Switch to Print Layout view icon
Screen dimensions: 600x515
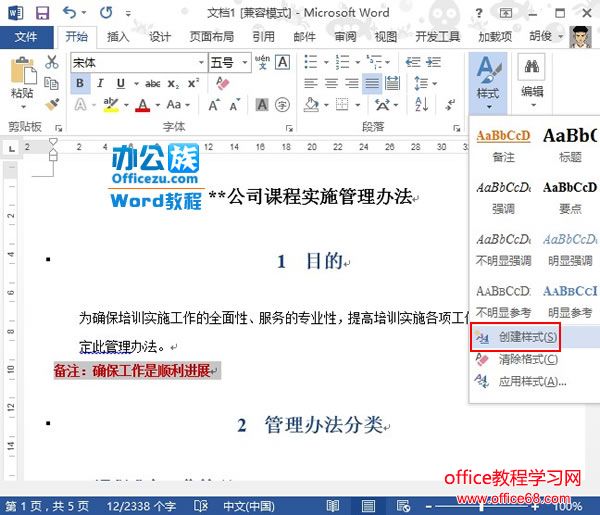pyautogui.click(x=368, y=506)
